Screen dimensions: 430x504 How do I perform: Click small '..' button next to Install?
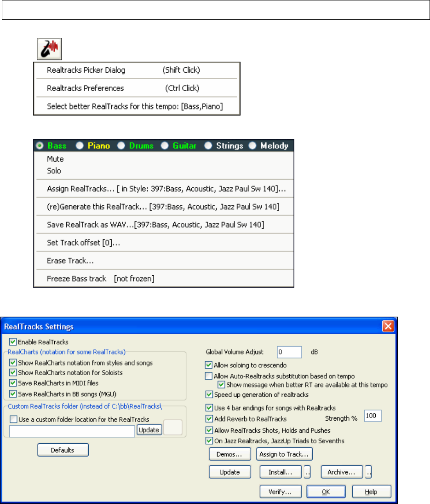[x=307, y=472]
